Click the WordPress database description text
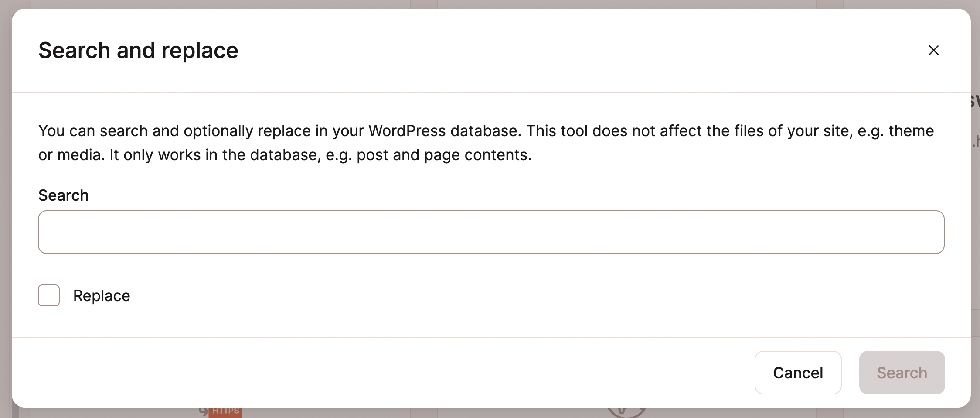The image size is (980, 418). (x=486, y=143)
